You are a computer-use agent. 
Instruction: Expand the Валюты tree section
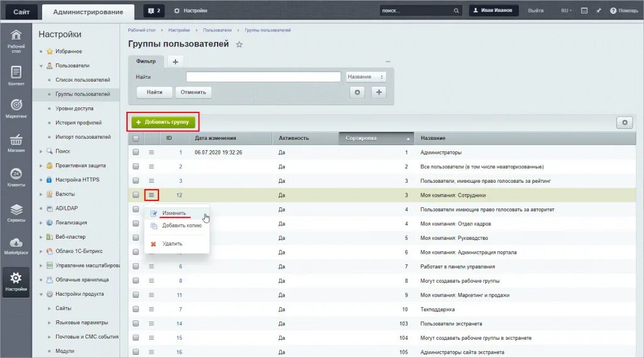[41, 194]
